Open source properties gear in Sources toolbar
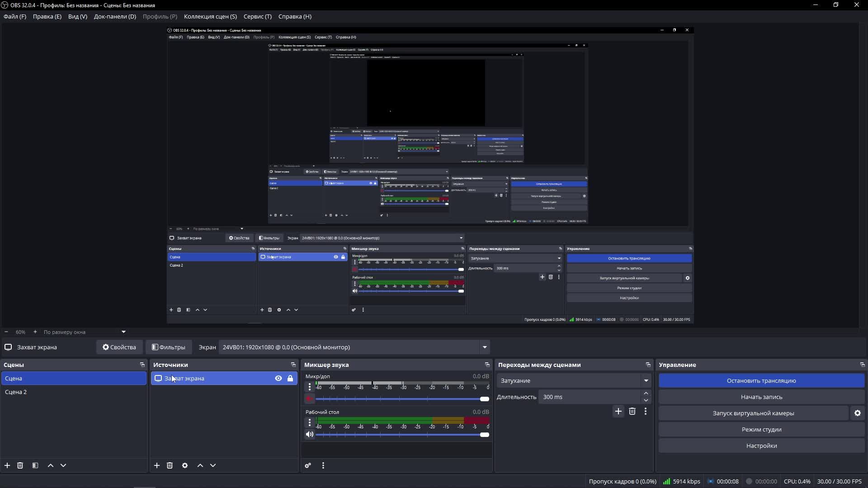This screenshot has height=488, width=868. pyautogui.click(x=185, y=465)
